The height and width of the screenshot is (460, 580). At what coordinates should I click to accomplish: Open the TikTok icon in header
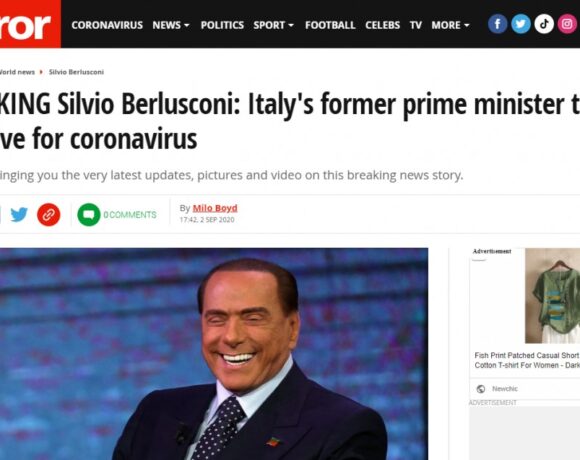544,24
